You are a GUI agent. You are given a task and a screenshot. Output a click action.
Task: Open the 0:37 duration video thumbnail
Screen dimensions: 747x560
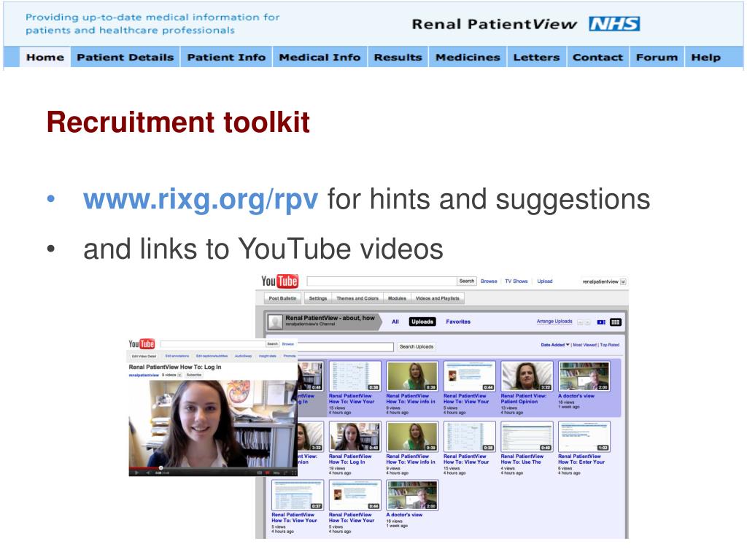click(x=298, y=495)
